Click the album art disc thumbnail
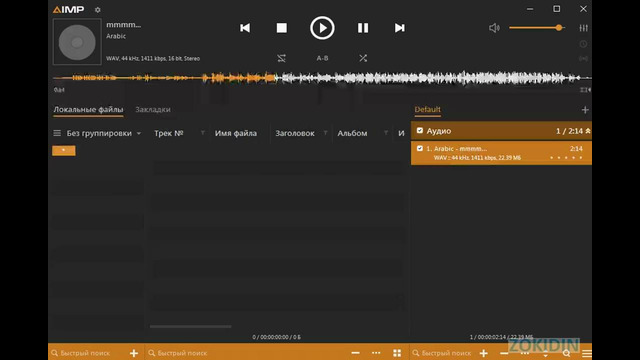640x360 pixels. point(77,42)
